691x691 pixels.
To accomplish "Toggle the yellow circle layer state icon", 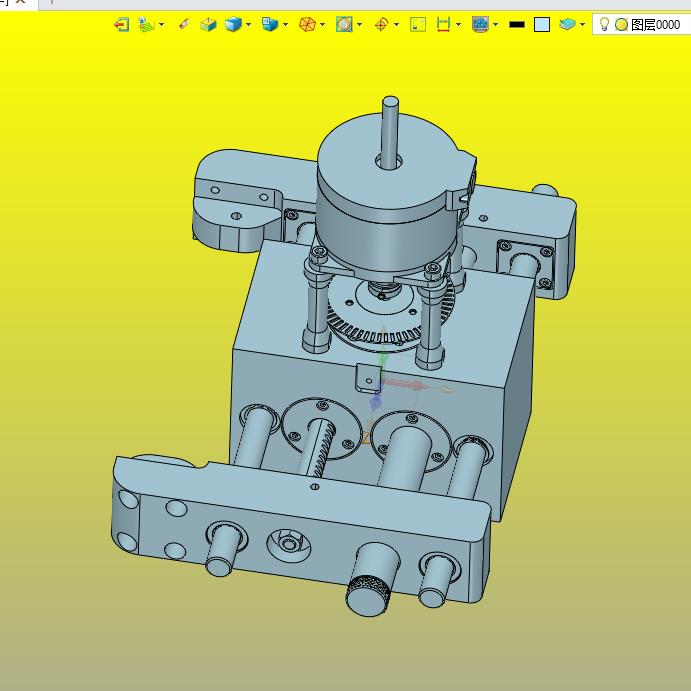I will click(x=621, y=25).
